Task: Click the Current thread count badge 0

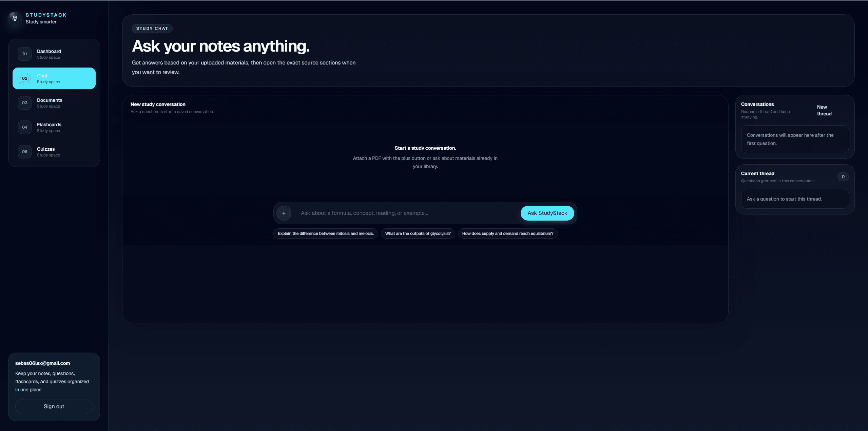Action: tap(843, 177)
